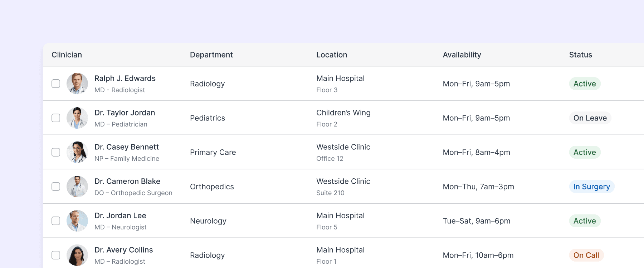Click Westside Clinic location for Casey Bennett
Viewport: 644px width, 268px height.
tap(343, 147)
